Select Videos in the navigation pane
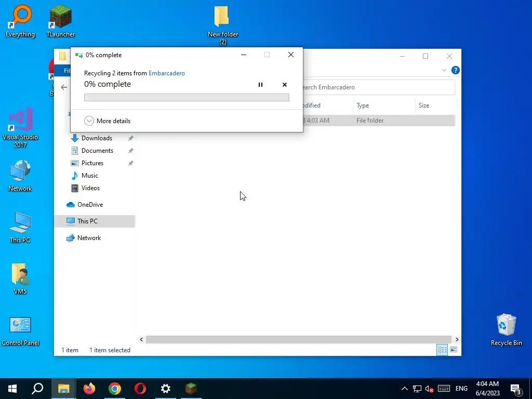This screenshot has height=399, width=532. coord(90,188)
